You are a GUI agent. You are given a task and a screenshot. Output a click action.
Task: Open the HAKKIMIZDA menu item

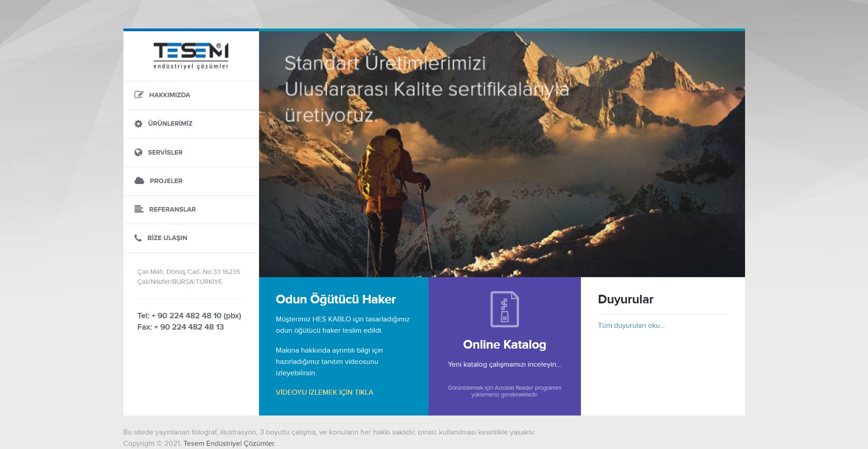[170, 95]
